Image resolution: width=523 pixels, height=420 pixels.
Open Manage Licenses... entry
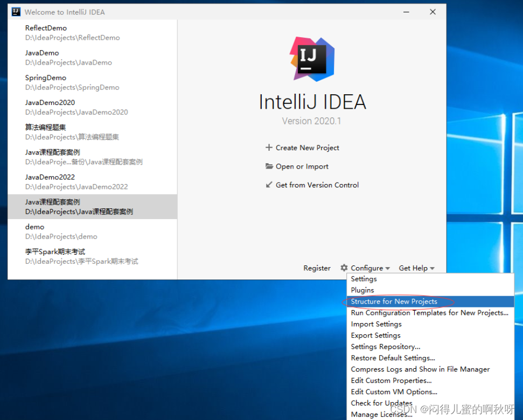pos(430,414)
